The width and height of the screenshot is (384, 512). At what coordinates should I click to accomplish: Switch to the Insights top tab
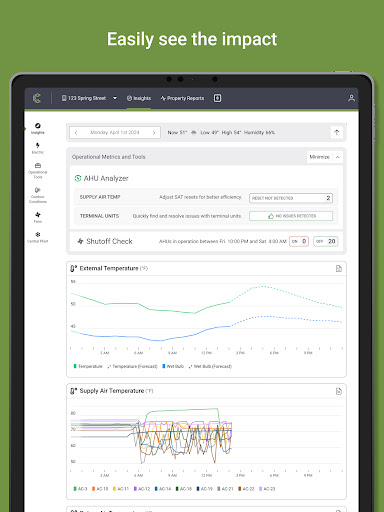pyautogui.click(x=139, y=98)
